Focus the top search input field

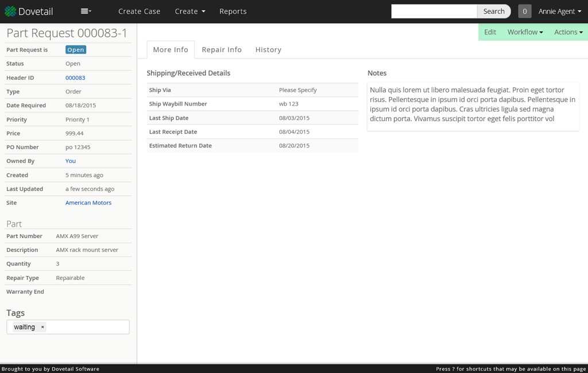pyautogui.click(x=434, y=11)
